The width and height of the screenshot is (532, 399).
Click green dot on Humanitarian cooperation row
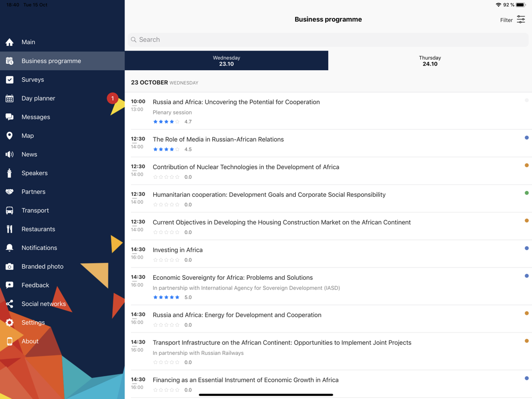[x=527, y=193]
